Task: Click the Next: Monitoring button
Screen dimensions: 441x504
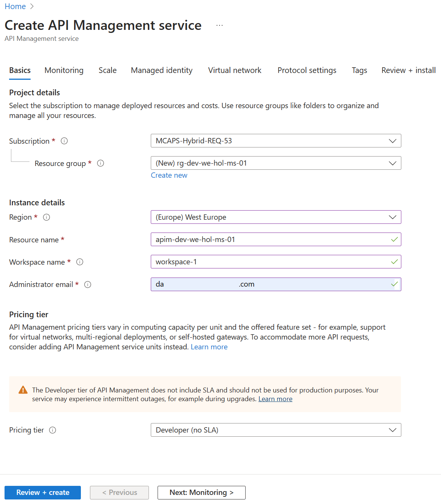Action: pos(201,493)
